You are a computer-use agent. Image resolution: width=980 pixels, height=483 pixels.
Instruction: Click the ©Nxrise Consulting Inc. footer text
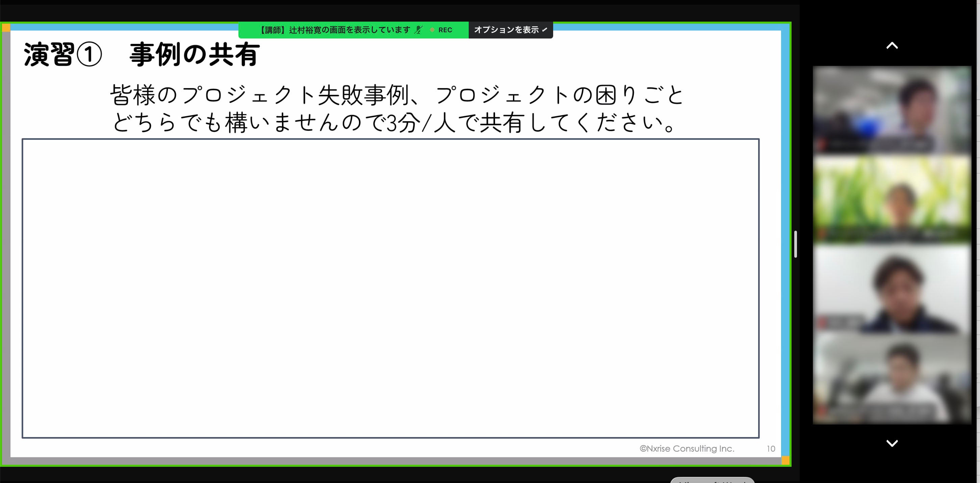687,449
